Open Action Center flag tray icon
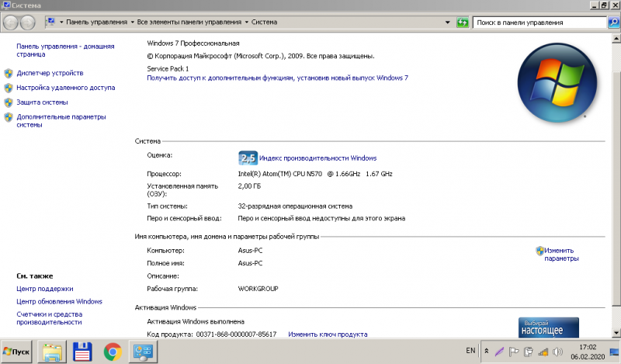621x364 pixels. pyautogui.click(x=514, y=352)
